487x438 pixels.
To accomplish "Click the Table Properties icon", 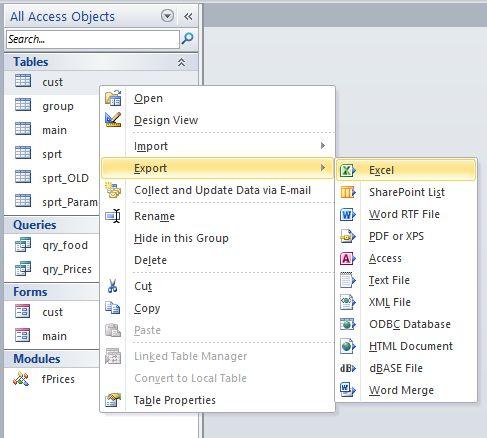I will (113, 400).
